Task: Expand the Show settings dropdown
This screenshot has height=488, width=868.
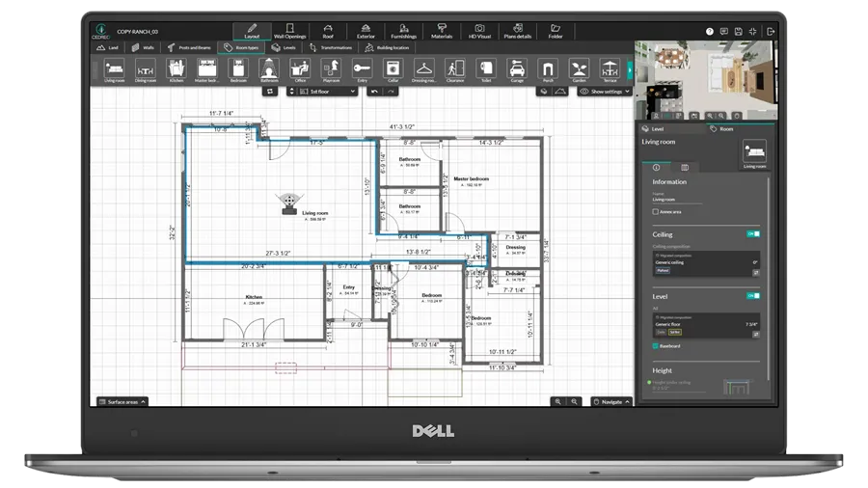Action: click(605, 92)
